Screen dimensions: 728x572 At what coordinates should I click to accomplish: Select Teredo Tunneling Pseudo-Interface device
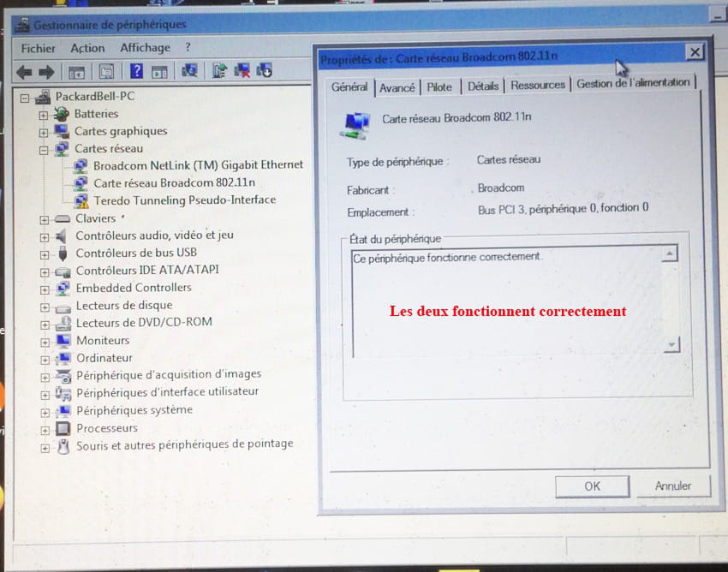tap(184, 200)
